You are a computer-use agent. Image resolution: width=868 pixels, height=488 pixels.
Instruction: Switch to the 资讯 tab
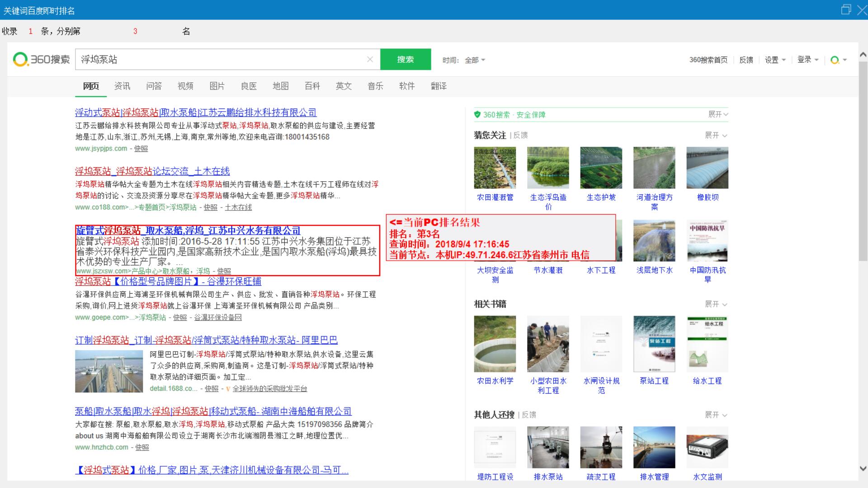122,86
